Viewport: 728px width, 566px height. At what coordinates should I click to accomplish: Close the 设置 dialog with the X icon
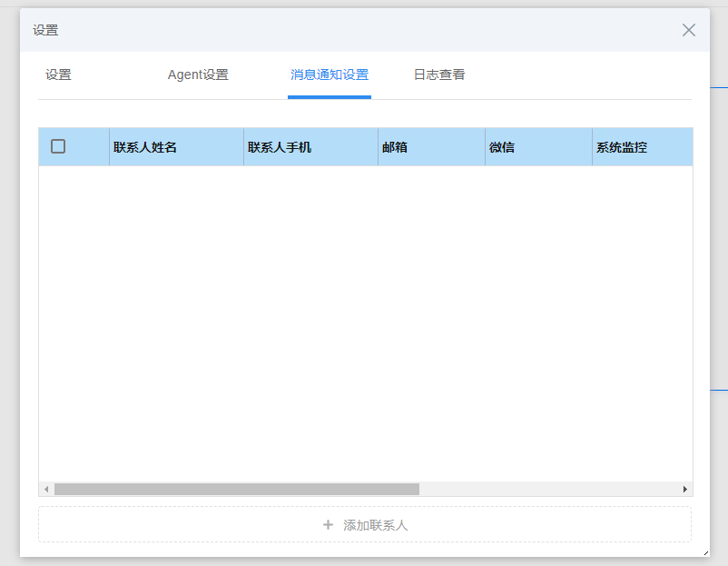click(x=689, y=30)
